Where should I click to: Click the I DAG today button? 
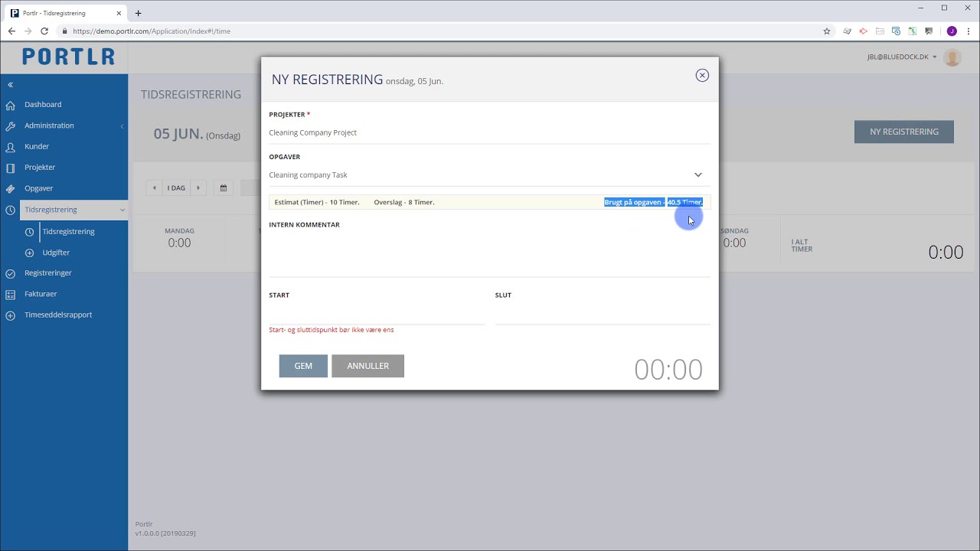176,187
